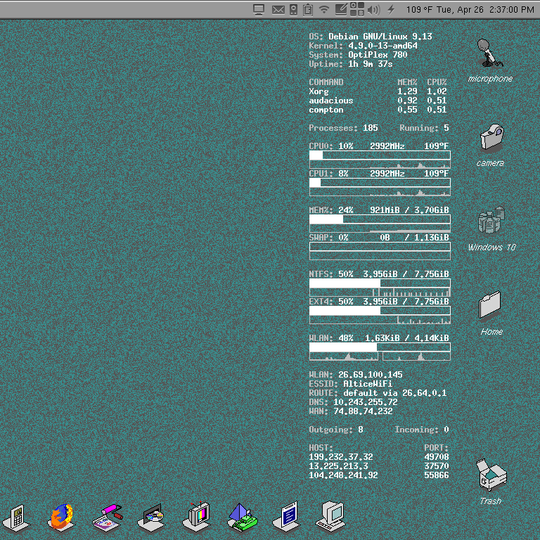This screenshot has width=540, height=540.
Task: Open the Home folder desktop icon
Action: pos(491,313)
